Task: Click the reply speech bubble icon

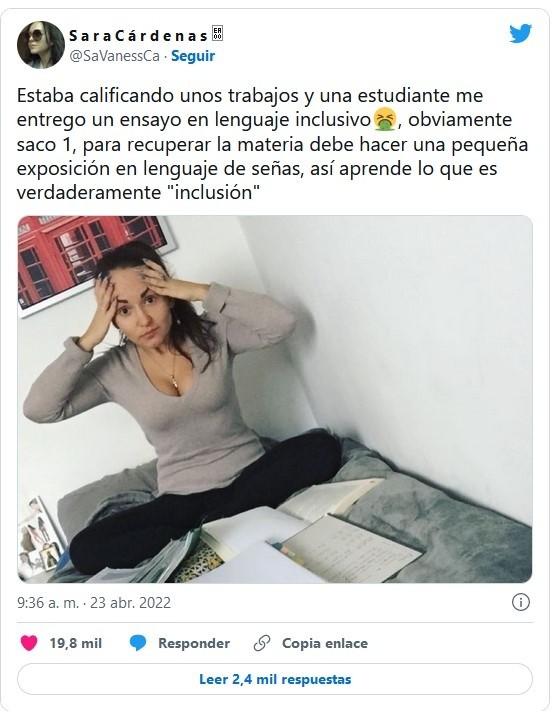Action: pos(138,643)
